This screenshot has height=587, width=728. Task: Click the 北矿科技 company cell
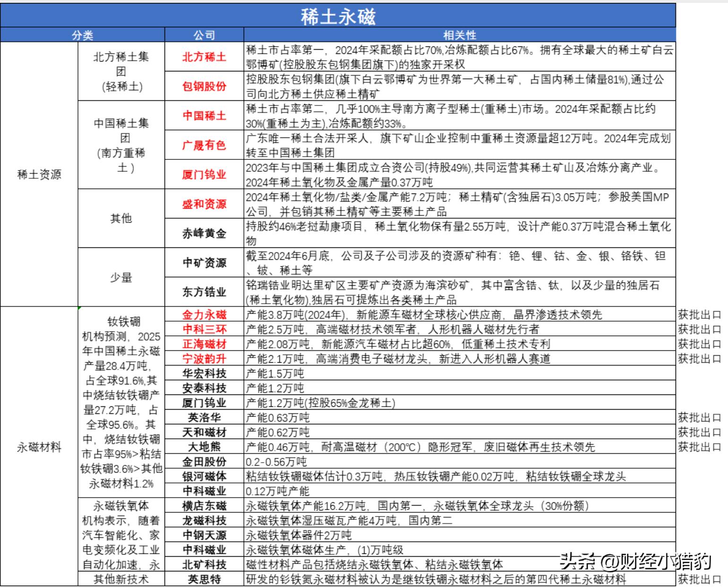click(204, 564)
